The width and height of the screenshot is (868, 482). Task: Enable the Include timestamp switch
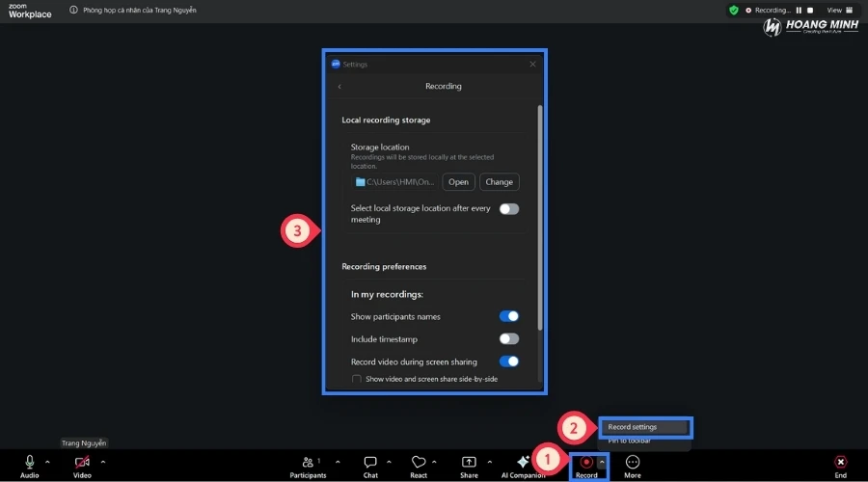[508, 339]
